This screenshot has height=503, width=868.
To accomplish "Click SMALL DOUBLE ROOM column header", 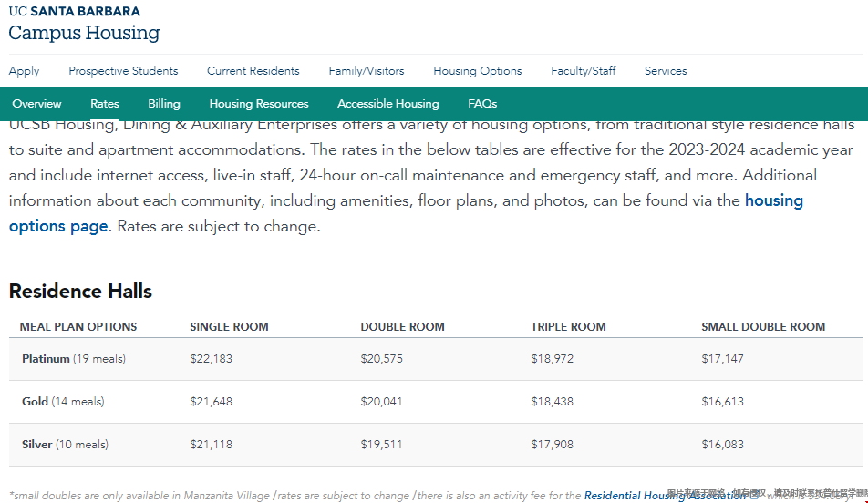I will pos(763,326).
